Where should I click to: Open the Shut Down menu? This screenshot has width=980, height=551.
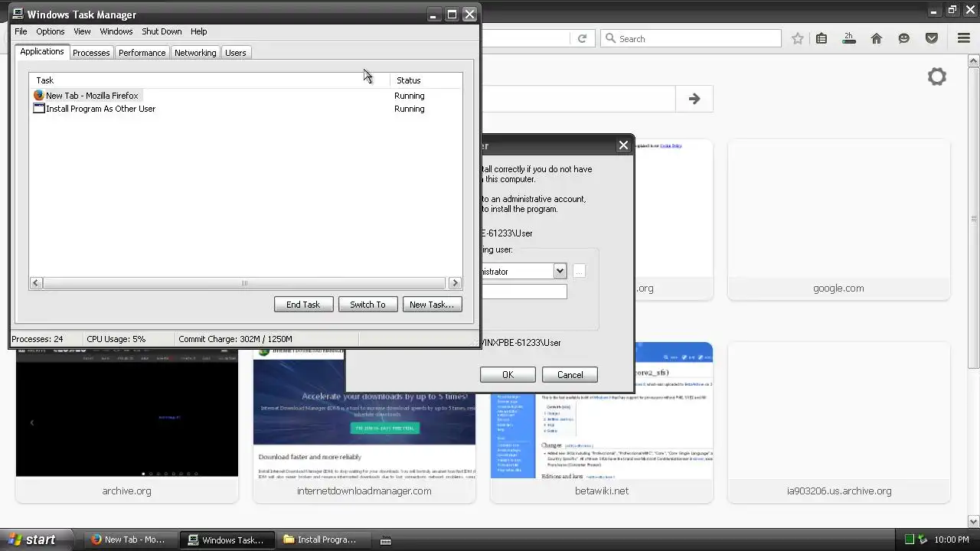162,31
